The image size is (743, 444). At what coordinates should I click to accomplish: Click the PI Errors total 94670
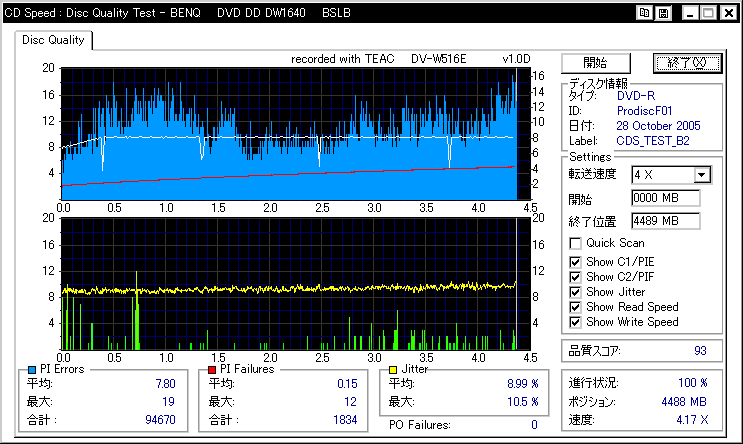click(x=160, y=420)
